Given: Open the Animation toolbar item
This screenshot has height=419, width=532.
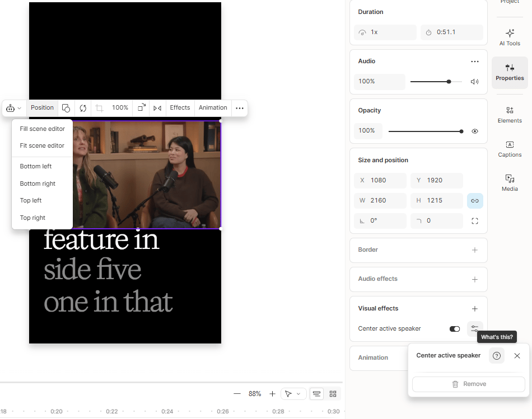Looking at the screenshot, I should [x=213, y=108].
